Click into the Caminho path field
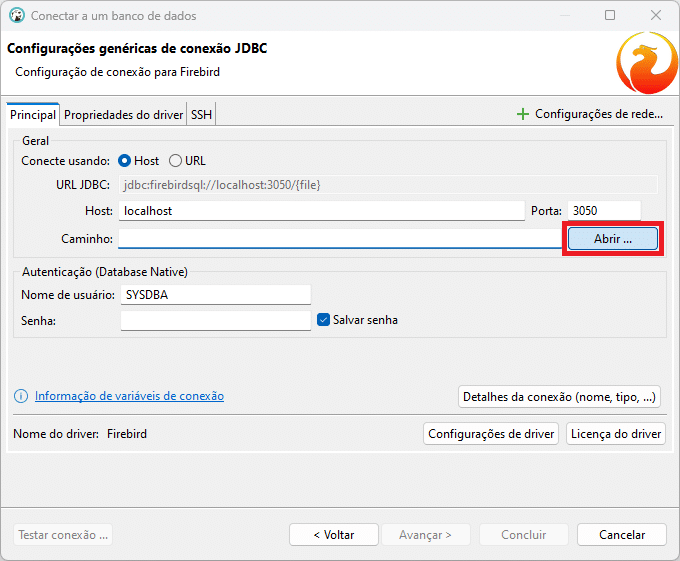Screen dimensions: 680x561 click(x=340, y=239)
